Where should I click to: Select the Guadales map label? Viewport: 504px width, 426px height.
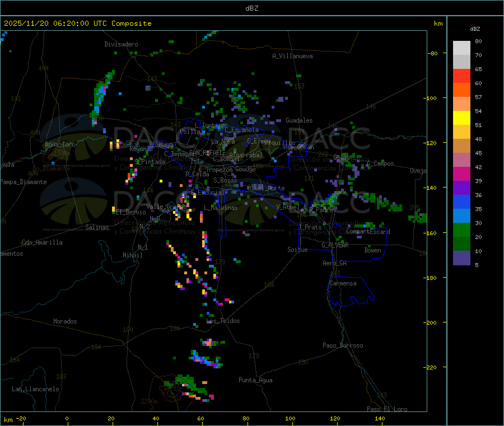pos(299,120)
